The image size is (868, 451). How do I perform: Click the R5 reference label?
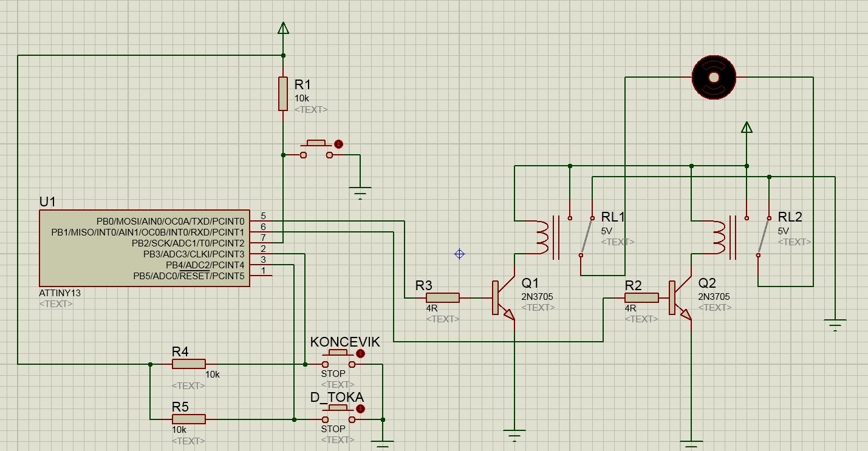(180, 407)
